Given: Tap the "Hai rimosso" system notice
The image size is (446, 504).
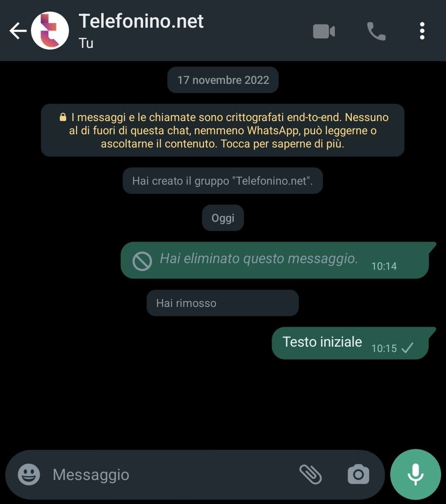Looking at the screenshot, I should [x=223, y=303].
